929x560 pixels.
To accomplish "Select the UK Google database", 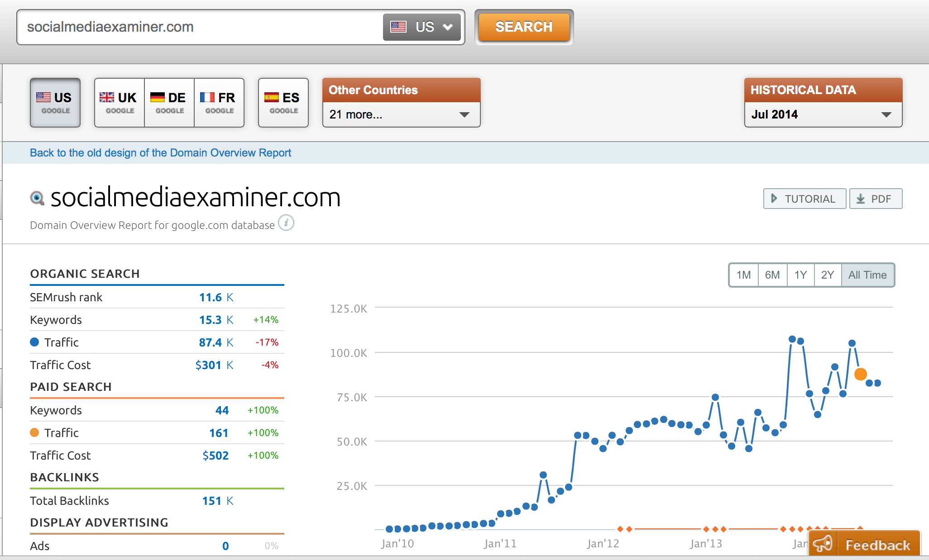I will coord(120,103).
